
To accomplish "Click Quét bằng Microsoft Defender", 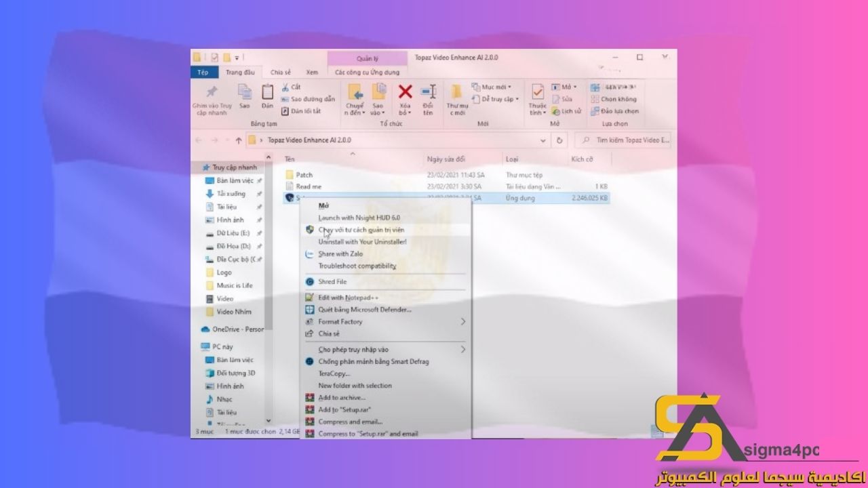I will pos(365,310).
